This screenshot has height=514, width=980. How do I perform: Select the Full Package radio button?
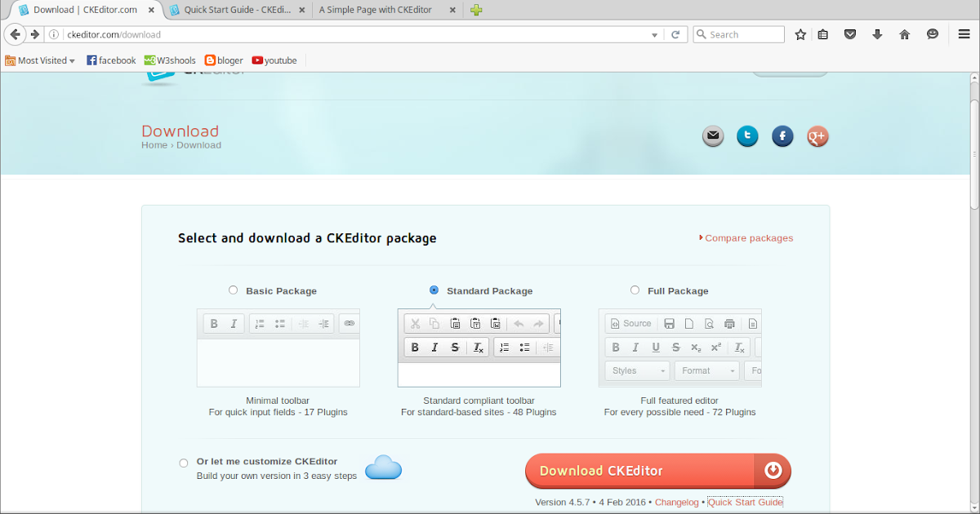[x=635, y=290]
